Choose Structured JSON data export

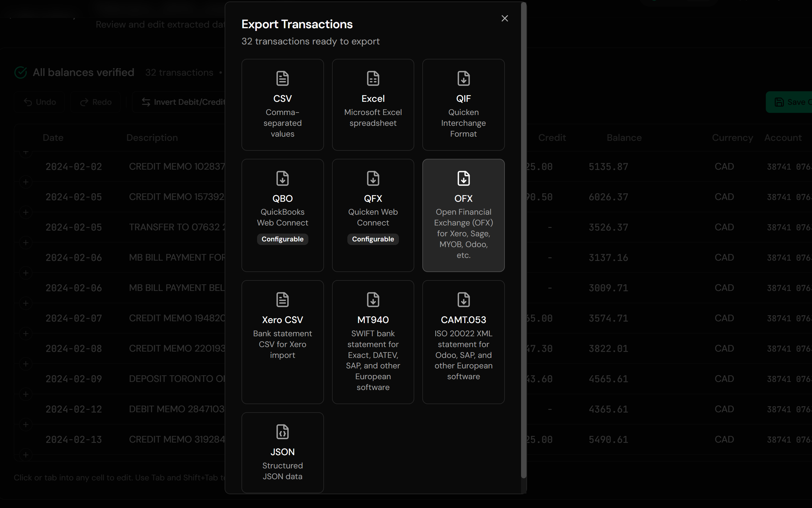coord(282,452)
